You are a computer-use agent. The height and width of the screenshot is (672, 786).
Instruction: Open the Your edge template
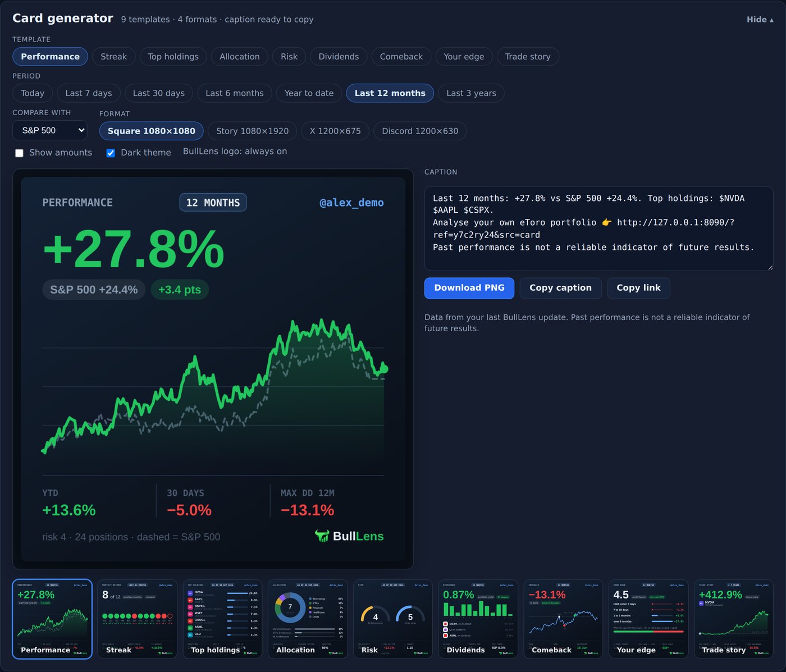[x=464, y=57]
